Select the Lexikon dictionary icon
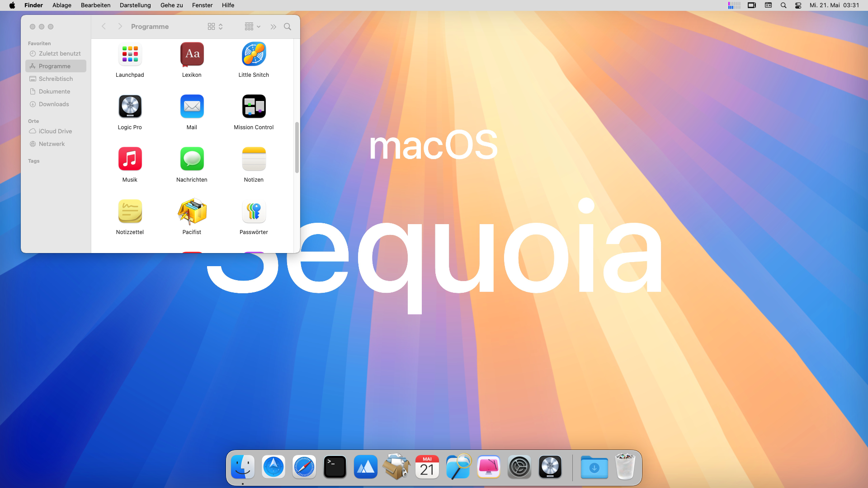868x488 pixels. click(x=192, y=54)
